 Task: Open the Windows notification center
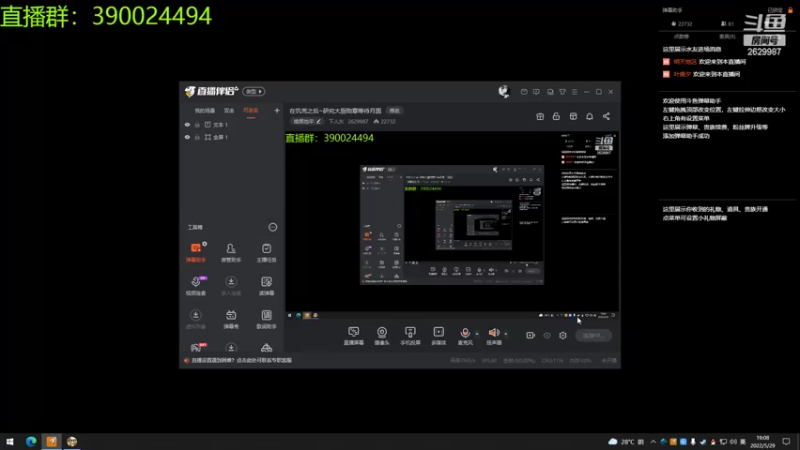click(786, 441)
